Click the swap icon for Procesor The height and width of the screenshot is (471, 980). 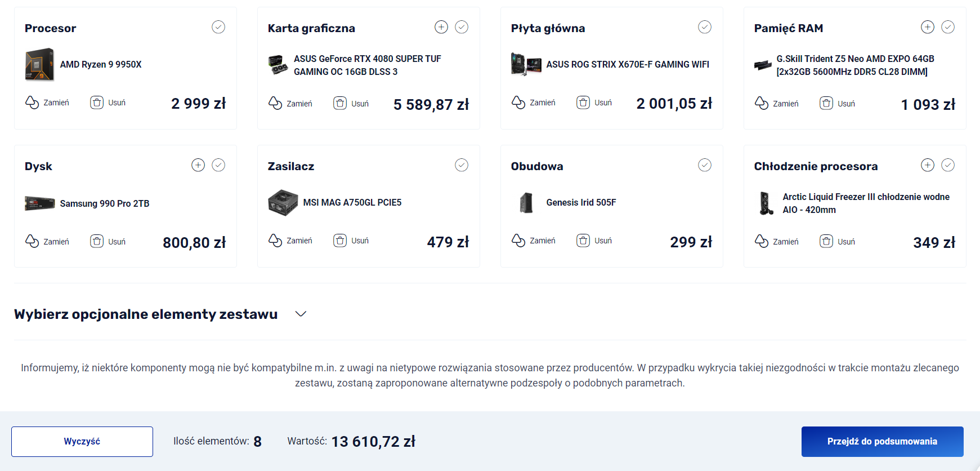point(32,103)
